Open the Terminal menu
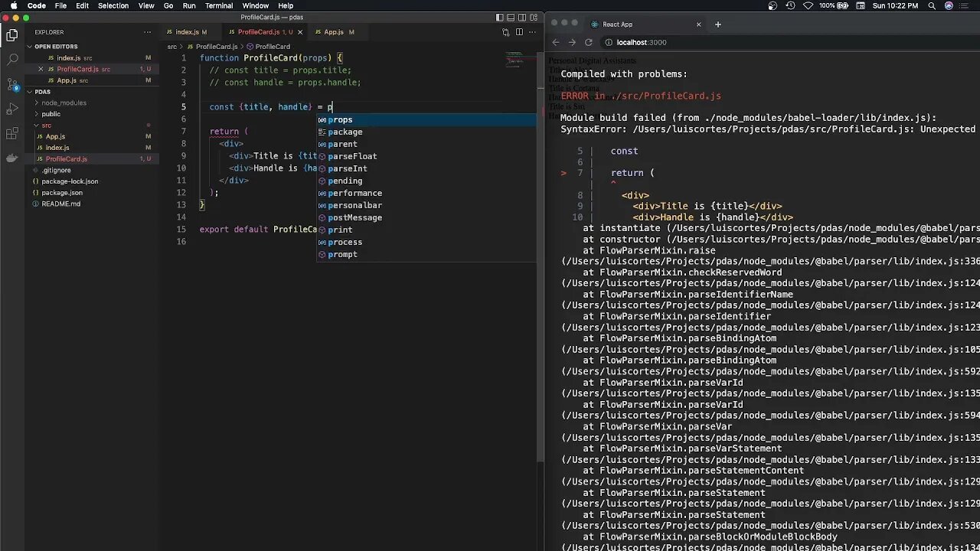Screen dimensions: 980x551 219,5
